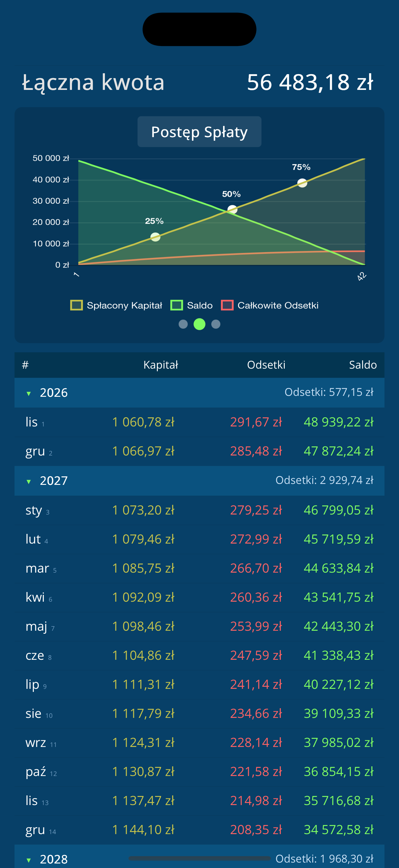This screenshot has height=868, width=399.
Task: Select balance value 46 799,05 zł
Action: [x=339, y=511]
